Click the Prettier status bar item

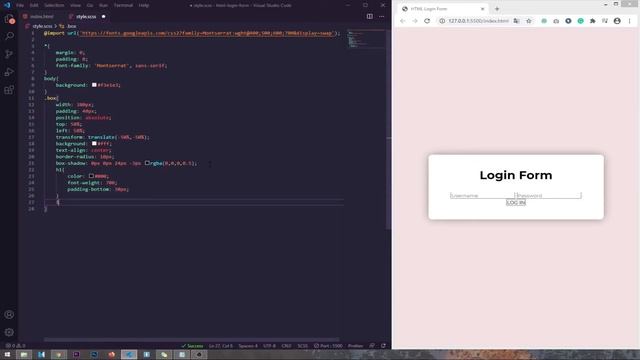click(355, 346)
